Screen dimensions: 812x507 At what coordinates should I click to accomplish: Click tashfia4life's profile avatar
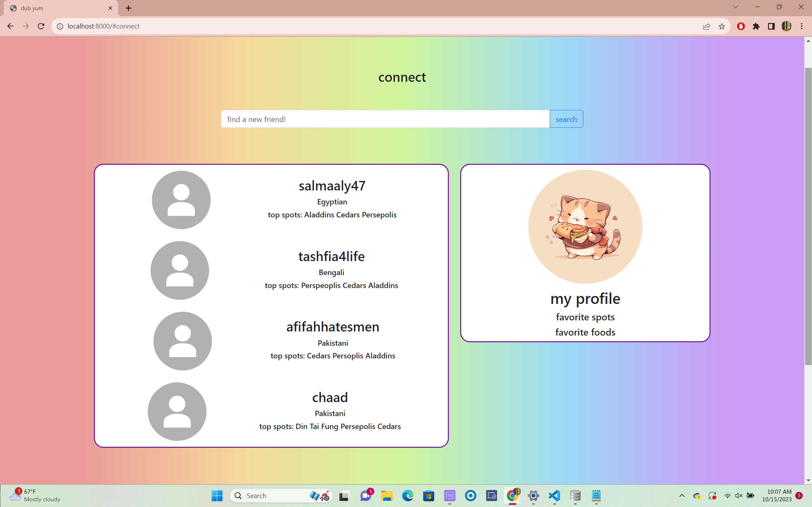[180, 270]
